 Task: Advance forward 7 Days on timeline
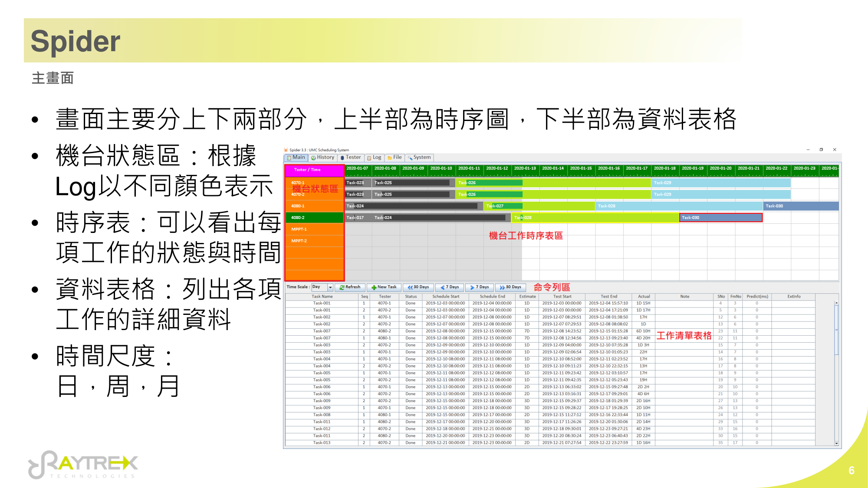tap(479, 287)
